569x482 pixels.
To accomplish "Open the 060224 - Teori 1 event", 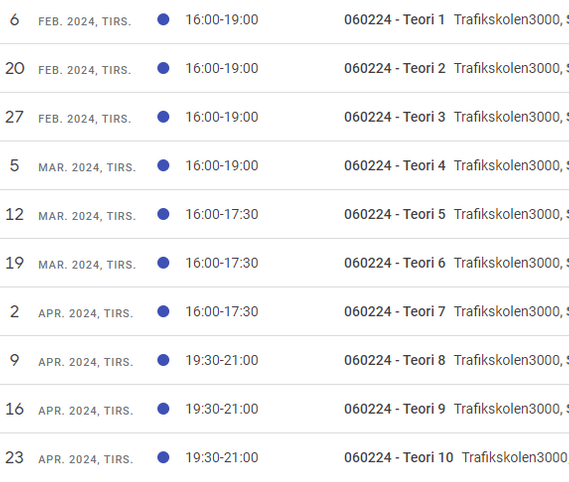I will pos(394,20).
